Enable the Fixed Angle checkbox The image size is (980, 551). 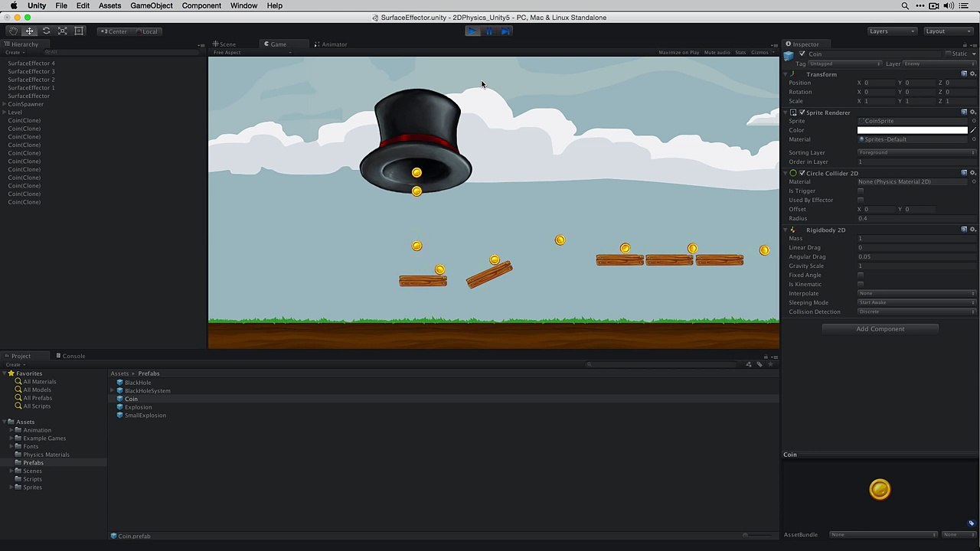point(861,275)
